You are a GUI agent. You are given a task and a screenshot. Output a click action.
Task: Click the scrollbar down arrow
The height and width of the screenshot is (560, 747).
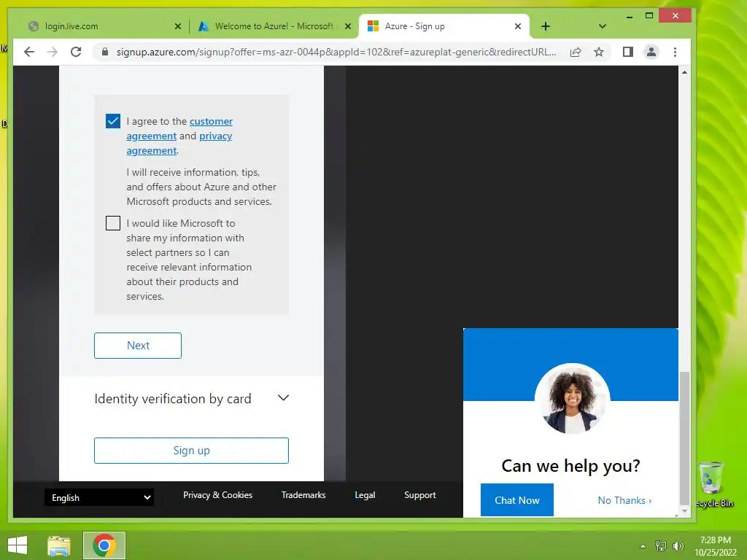[684, 511]
